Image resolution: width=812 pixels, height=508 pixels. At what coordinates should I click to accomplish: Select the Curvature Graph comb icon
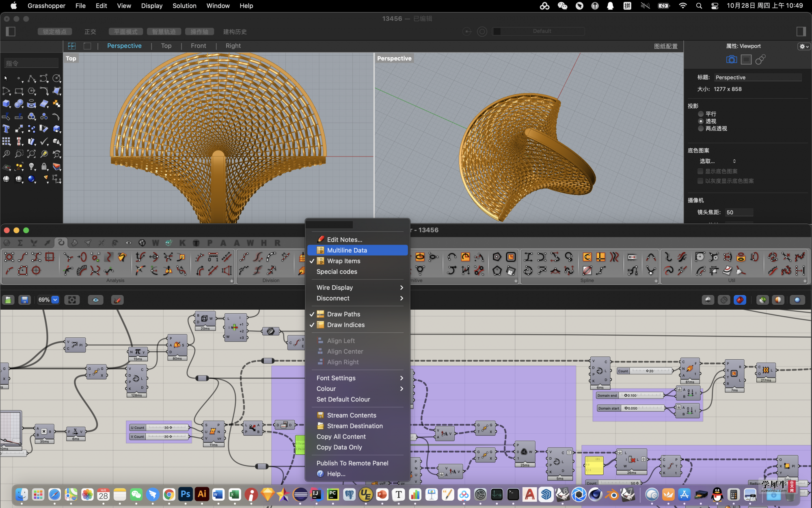[82, 270]
